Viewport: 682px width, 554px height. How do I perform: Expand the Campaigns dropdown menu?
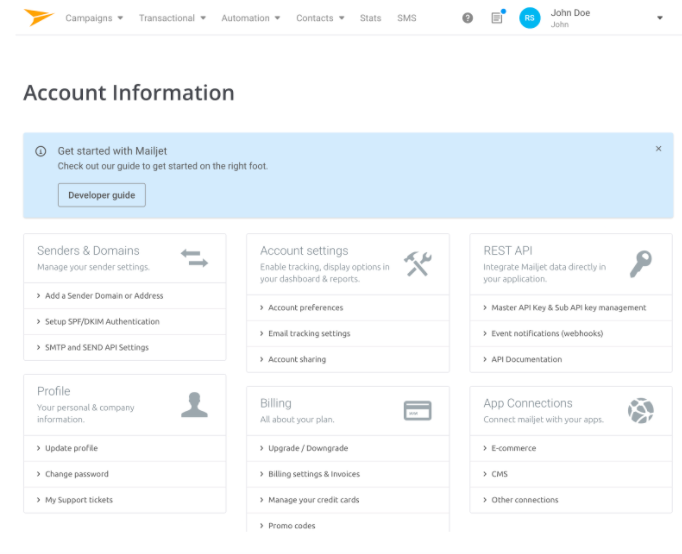(94, 18)
